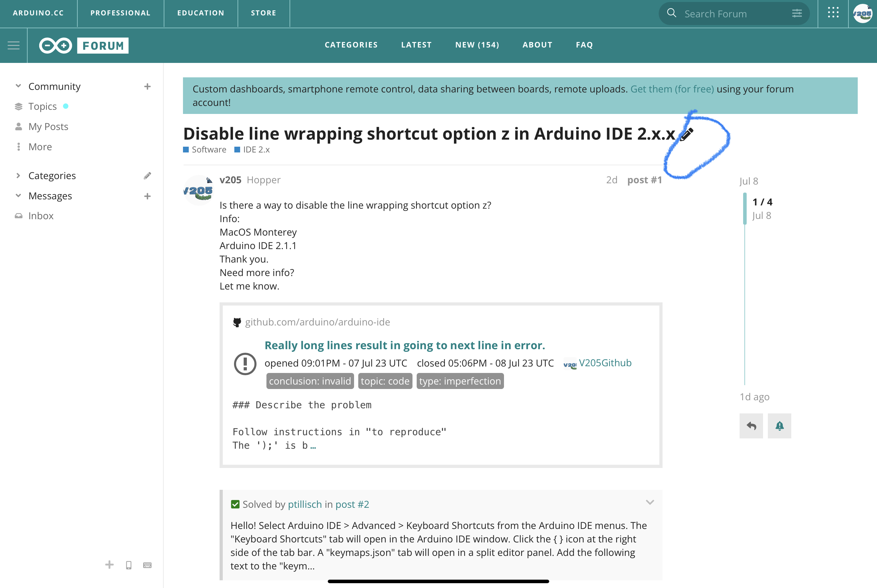Add a new Messages section item with plus
Screen dimensions: 877x588
pos(147,196)
